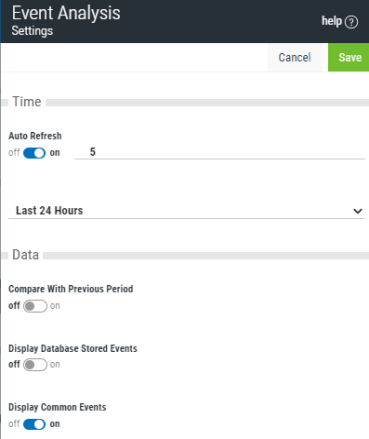The image size is (369, 439).
Task: Select the Data section header
Action: click(25, 255)
